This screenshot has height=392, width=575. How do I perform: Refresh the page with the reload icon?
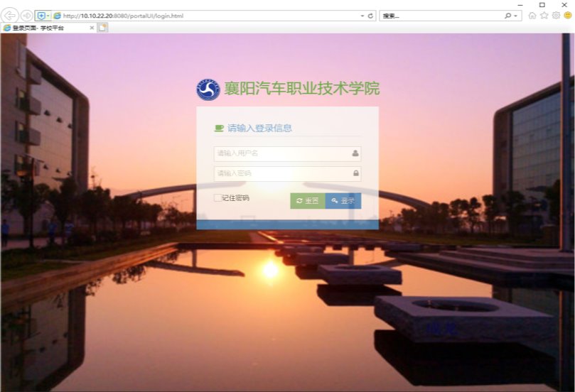[371, 15]
